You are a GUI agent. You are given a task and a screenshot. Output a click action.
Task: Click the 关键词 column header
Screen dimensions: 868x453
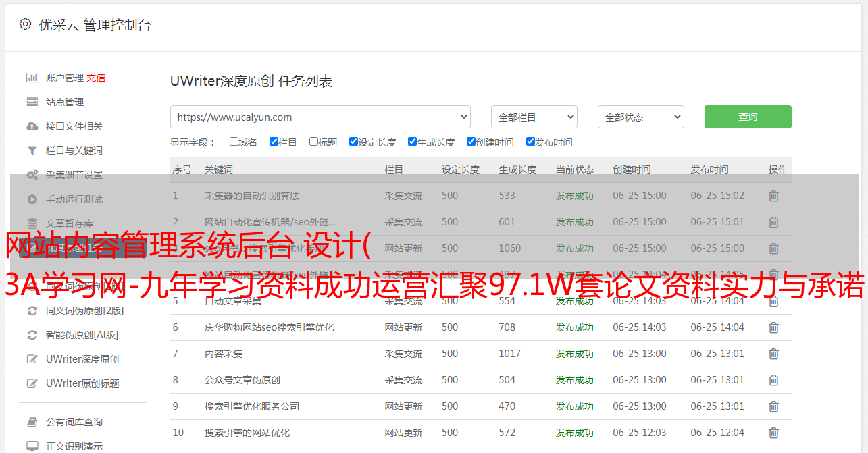point(219,169)
